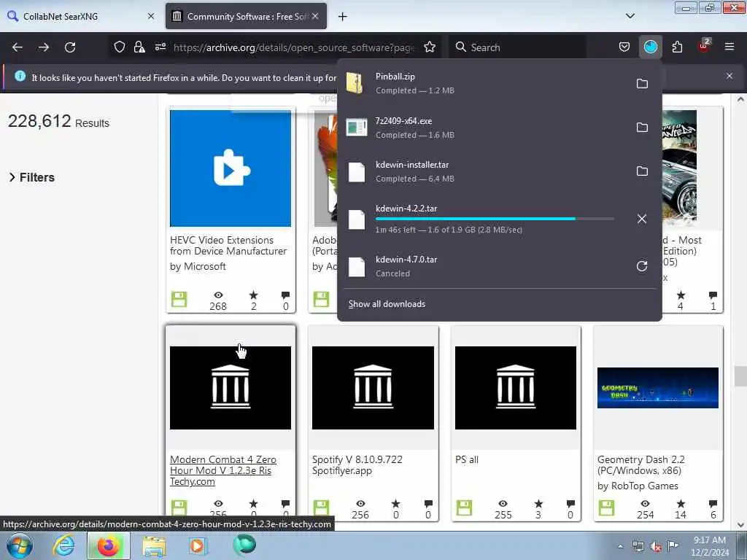This screenshot has width=747, height=560.
Task: Open the Extensions puzzle icon
Action: tap(677, 47)
